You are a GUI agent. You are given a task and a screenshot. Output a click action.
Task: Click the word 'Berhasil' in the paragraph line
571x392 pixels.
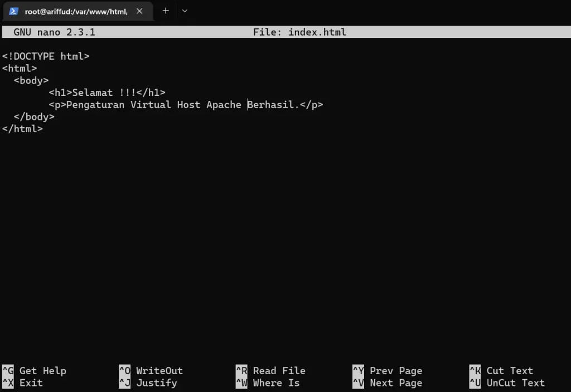pos(271,105)
